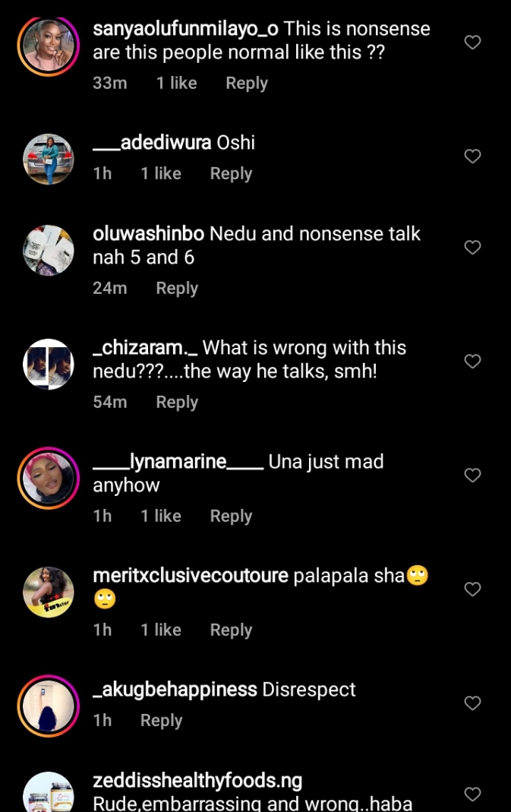Tap the heart beside the Una just mad comment
Image resolution: width=511 pixels, height=812 pixels.
(472, 476)
